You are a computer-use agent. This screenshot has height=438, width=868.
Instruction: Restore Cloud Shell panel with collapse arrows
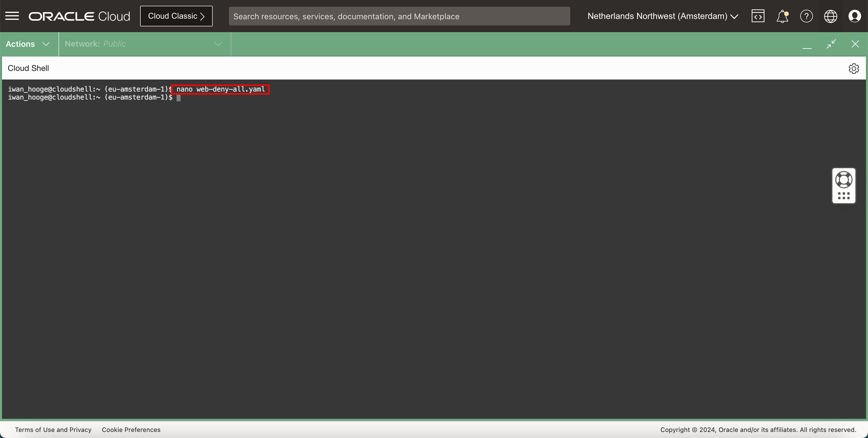click(x=831, y=44)
